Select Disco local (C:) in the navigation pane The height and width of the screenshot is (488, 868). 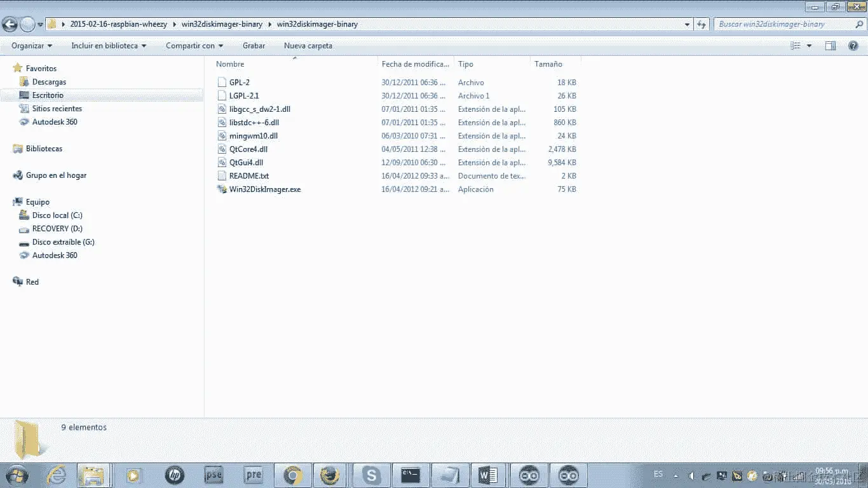tap(58, 215)
